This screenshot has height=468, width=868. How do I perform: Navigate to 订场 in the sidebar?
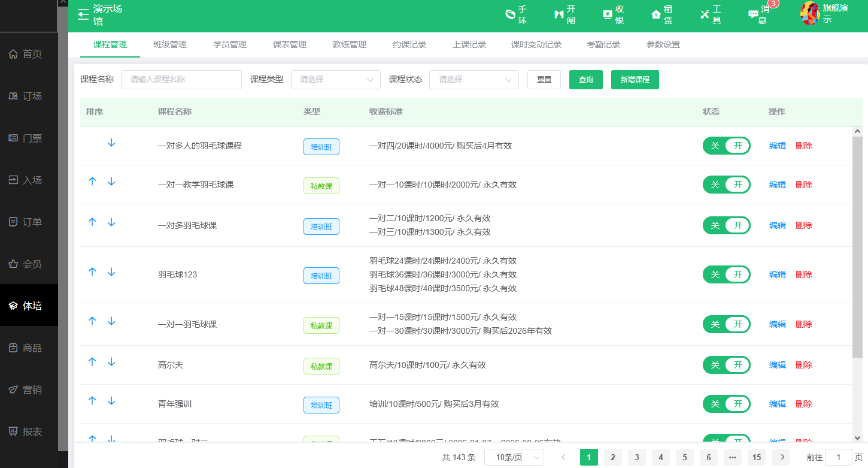point(28,96)
